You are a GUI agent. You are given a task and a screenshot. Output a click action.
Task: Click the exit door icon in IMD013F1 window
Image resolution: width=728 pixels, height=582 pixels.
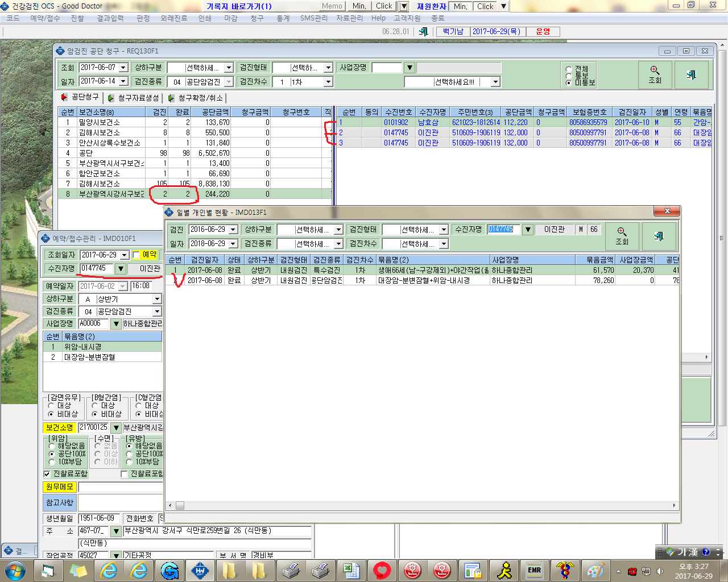coord(659,236)
